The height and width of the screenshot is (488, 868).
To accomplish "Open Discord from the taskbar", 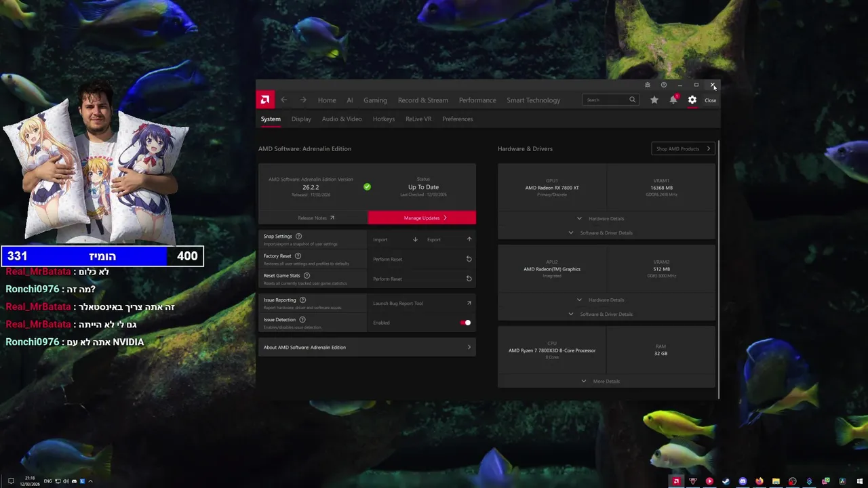I will click(743, 481).
